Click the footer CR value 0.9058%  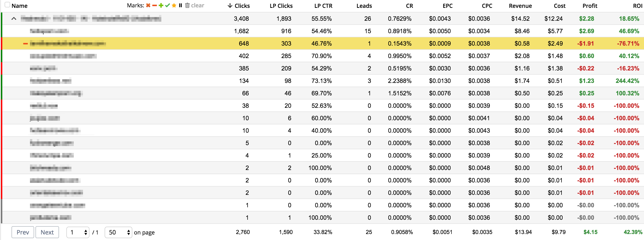402,232
